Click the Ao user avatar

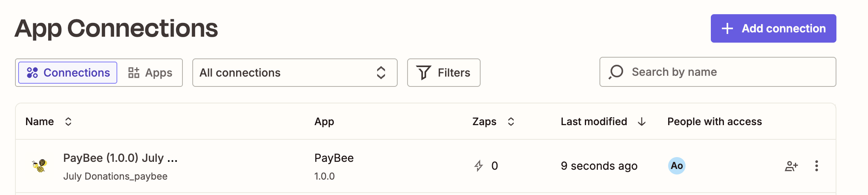(676, 166)
